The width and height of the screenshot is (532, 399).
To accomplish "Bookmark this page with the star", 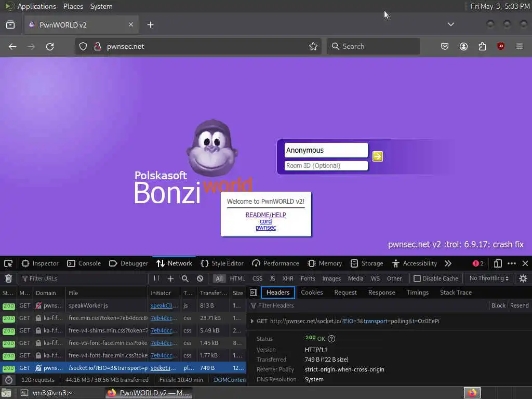I will 313,46.
